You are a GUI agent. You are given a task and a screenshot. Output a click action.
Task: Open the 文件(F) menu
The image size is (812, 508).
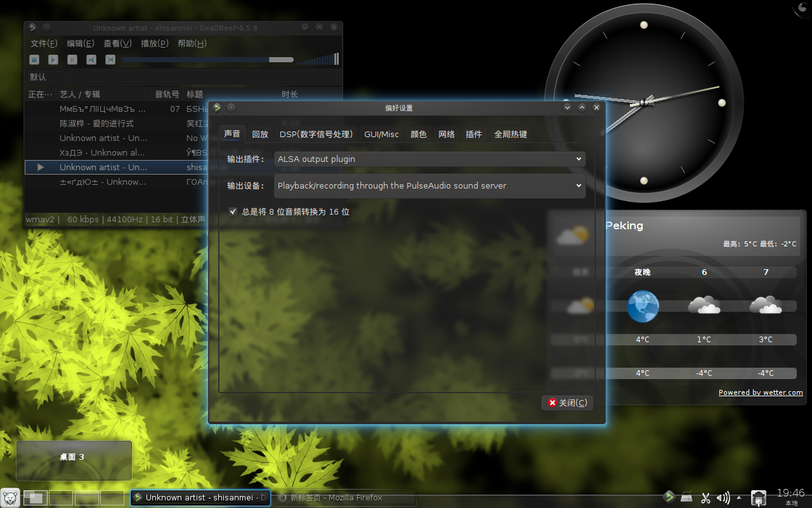44,44
